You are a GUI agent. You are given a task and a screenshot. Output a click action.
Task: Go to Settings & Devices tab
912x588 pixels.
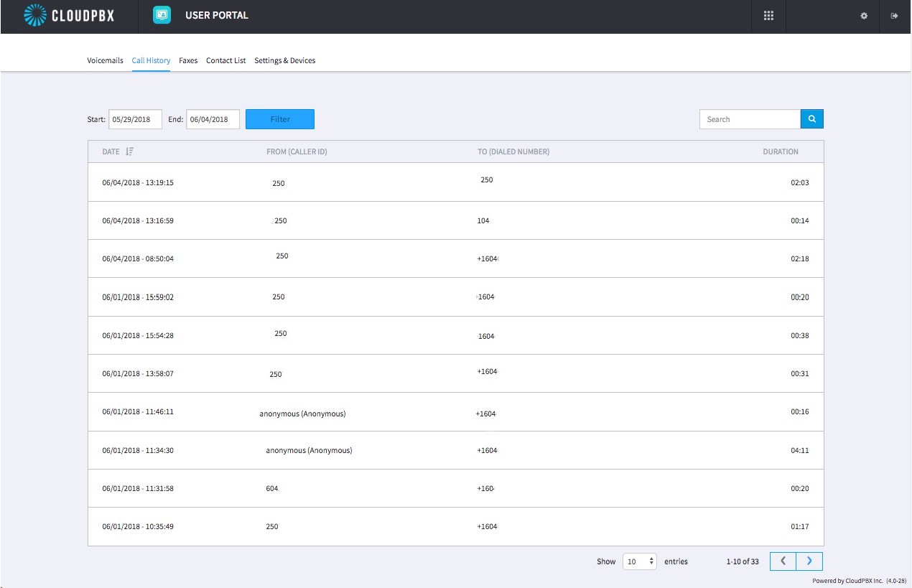pyautogui.click(x=285, y=60)
